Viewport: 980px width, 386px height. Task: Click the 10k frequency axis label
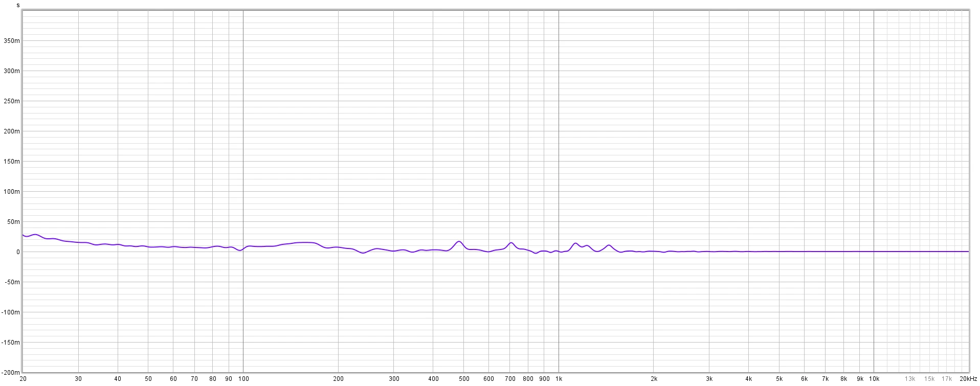click(x=874, y=379)
